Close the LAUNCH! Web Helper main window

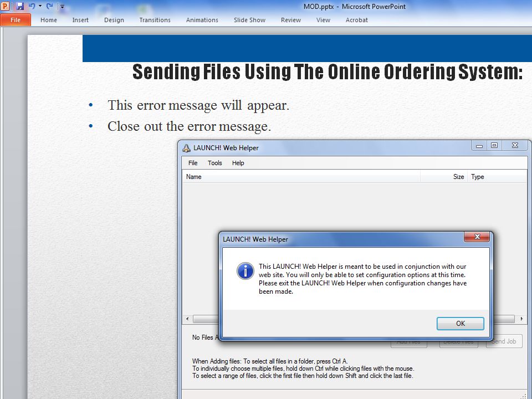[x=515, y=146]
